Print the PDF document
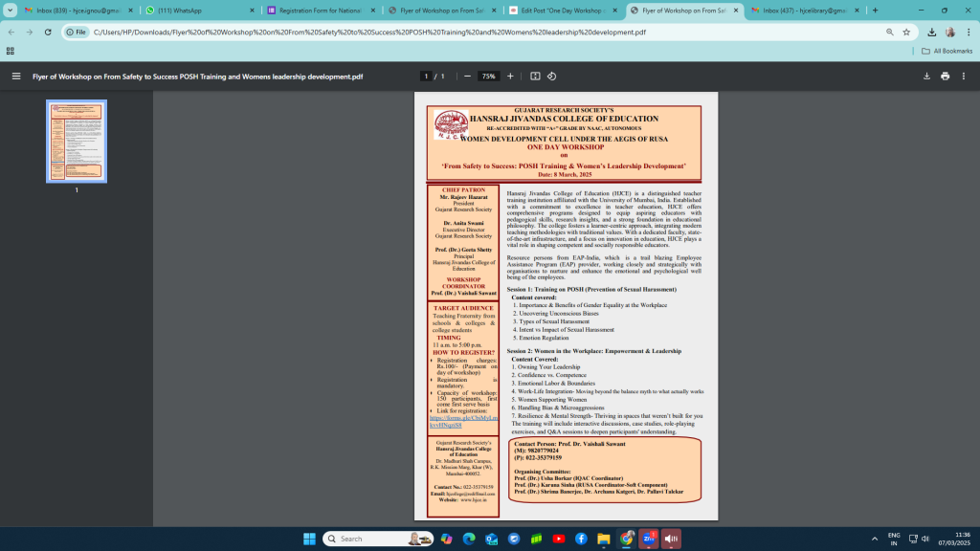This screenshot has width=980, height=551. coord(945,77)
